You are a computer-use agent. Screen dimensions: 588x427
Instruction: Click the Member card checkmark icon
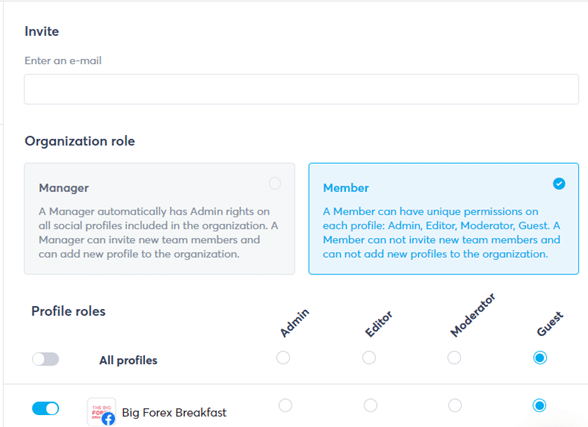pos(559,184)
